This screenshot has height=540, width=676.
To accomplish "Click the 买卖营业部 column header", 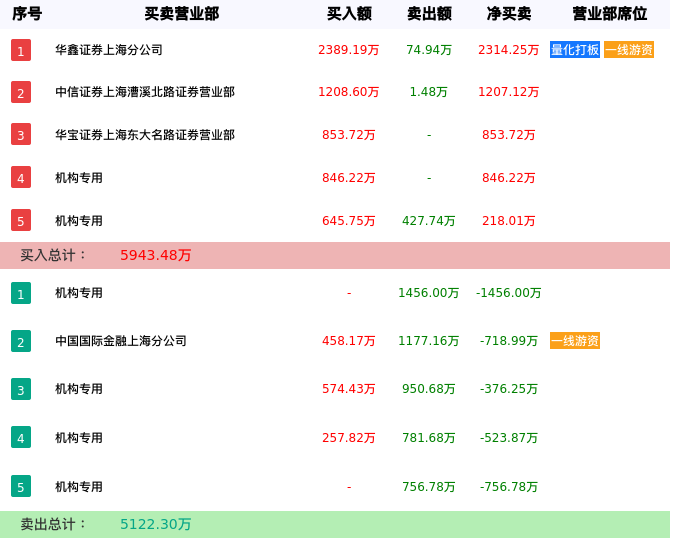I will pyautogui.click(x=182, y=14).
